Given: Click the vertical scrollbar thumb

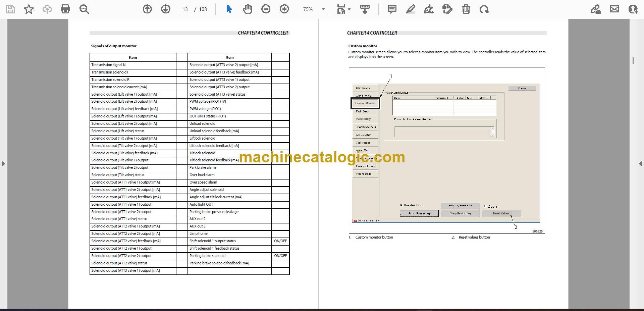Looking at the screenshot, I should [x=633, y=60].
